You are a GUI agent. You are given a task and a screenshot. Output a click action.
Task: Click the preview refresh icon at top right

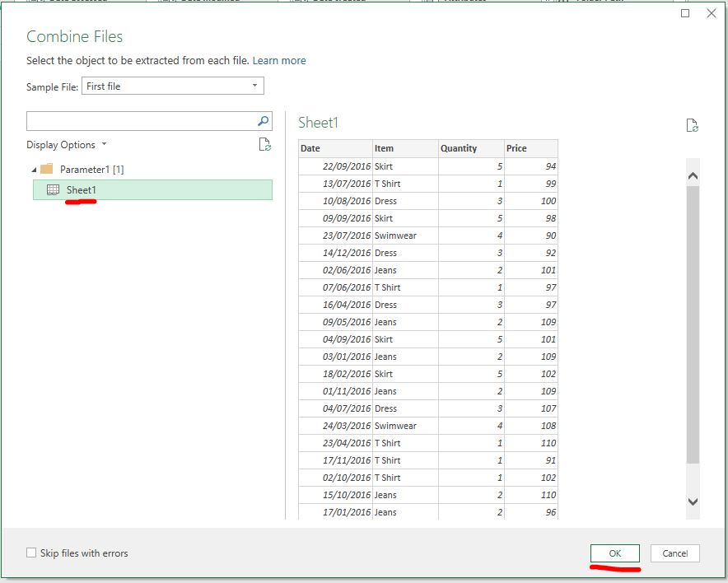(693, 125)
